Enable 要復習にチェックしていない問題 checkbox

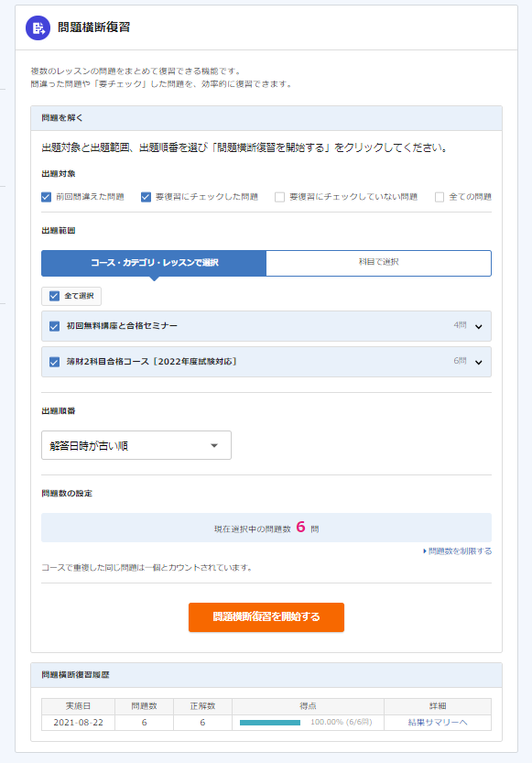(279, 197)
